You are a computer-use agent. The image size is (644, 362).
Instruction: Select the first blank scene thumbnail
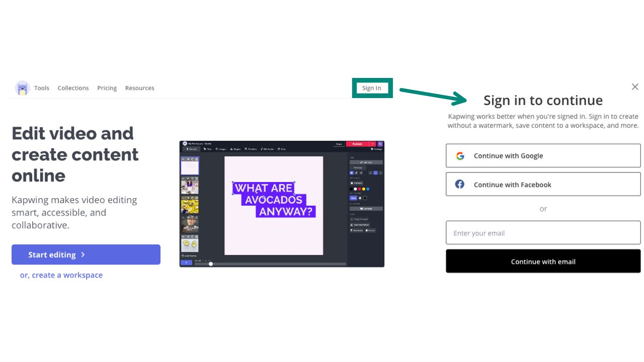(x=190, y=166)
